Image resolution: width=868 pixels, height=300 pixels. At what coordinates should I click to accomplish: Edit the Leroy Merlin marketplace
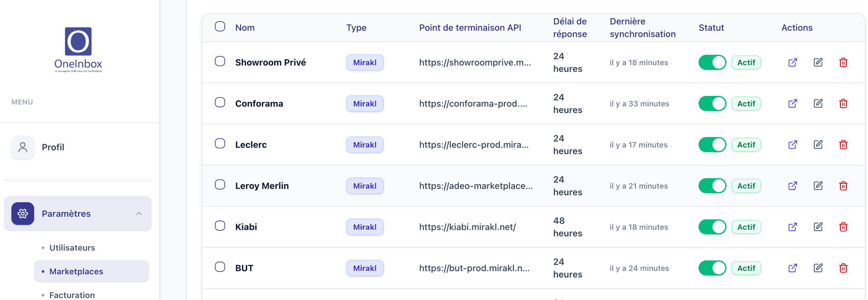tap(818, 186)
